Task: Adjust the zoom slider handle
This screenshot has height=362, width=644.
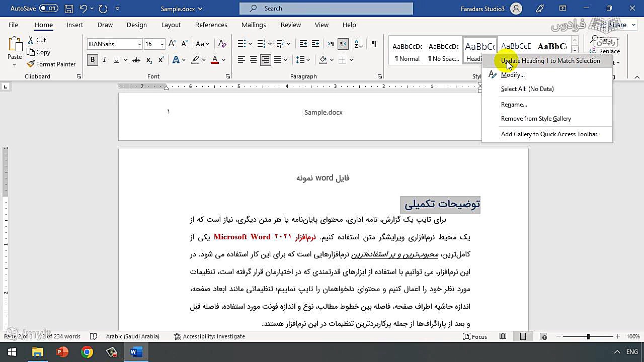Action: click(x=588, y=336)
